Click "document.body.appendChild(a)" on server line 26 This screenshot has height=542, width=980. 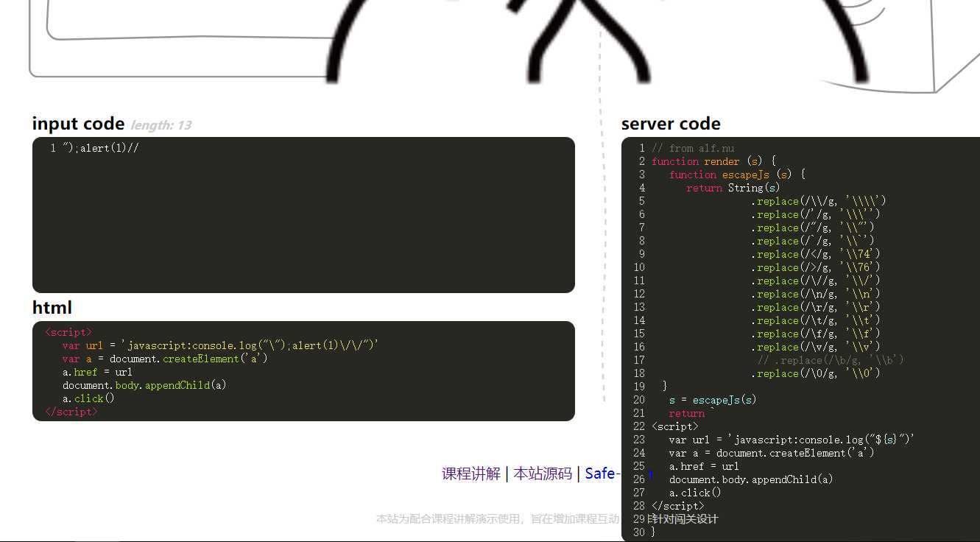(x=751, y=479)
